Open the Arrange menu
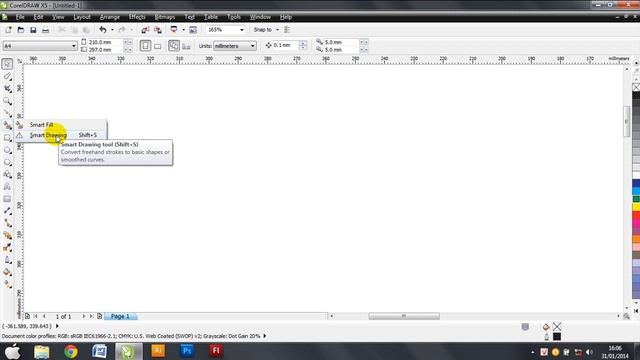Viewport: 640px width, 360px height. pos(109,17)
